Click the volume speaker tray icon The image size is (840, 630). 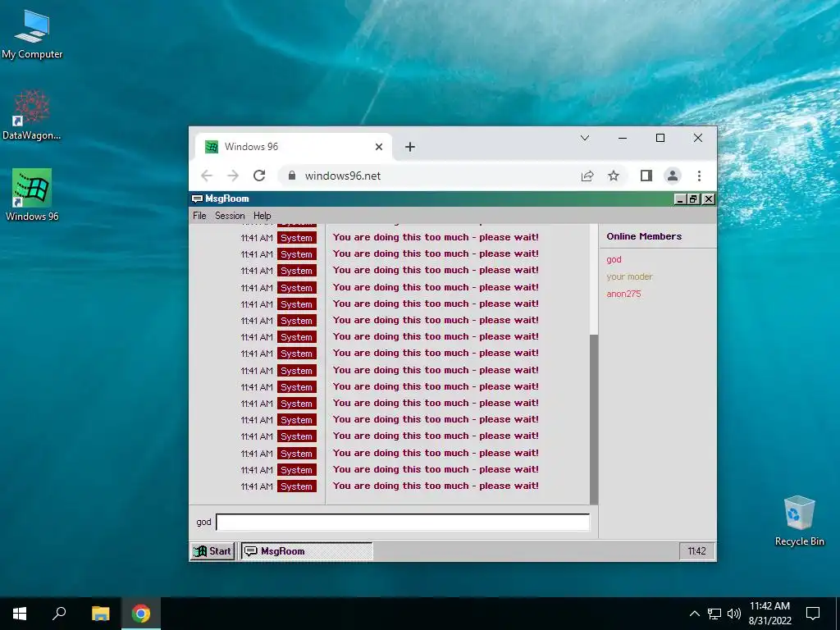(x=733, y=614)
